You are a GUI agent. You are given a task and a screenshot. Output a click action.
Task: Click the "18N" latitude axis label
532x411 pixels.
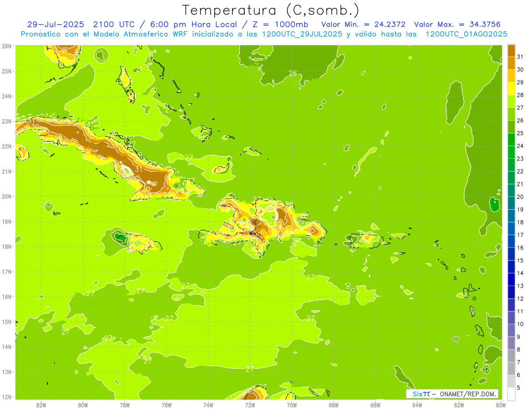point(7,247)
